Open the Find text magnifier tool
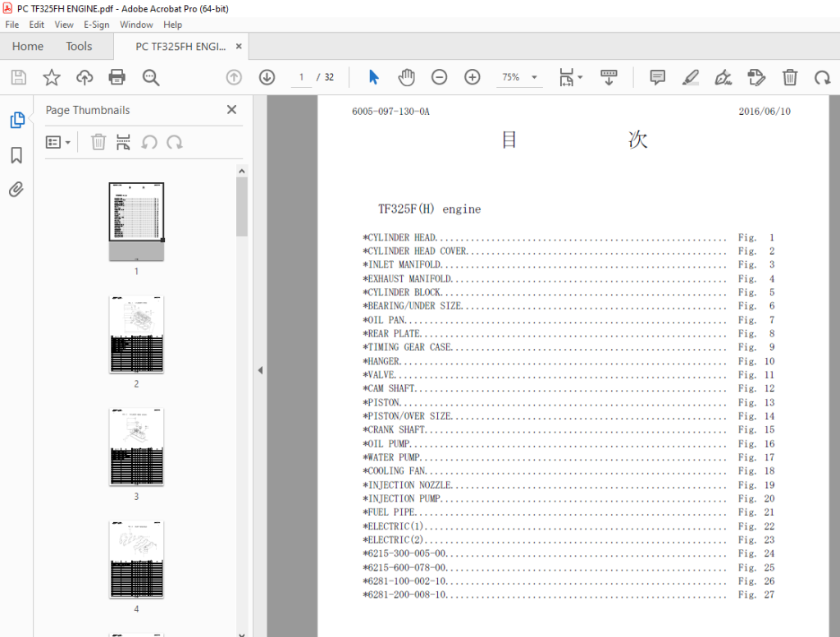The width and height of the screenshot is (840, 637). coord(151,77)
